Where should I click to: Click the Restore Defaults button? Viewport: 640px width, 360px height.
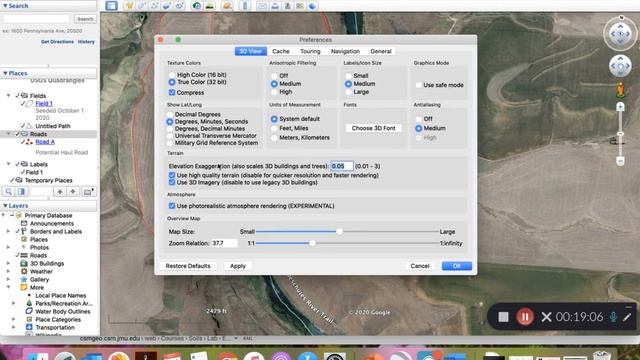point(188,266)
